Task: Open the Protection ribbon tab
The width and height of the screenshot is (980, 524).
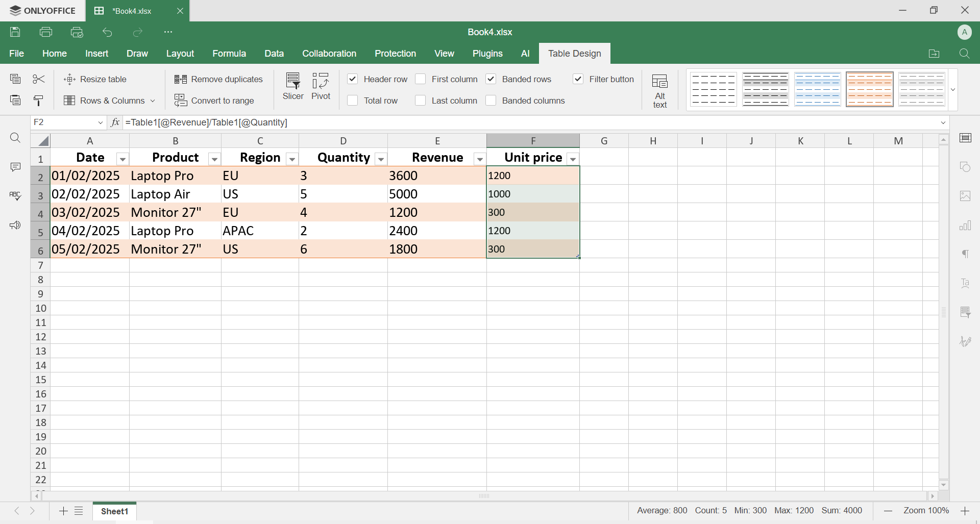Action: (x=396, y=54)
